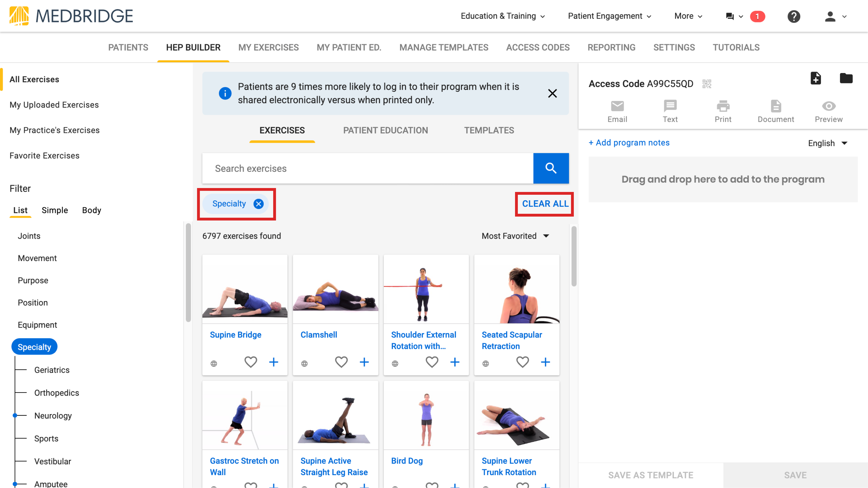Create a new program document

(x=815, y=78)
